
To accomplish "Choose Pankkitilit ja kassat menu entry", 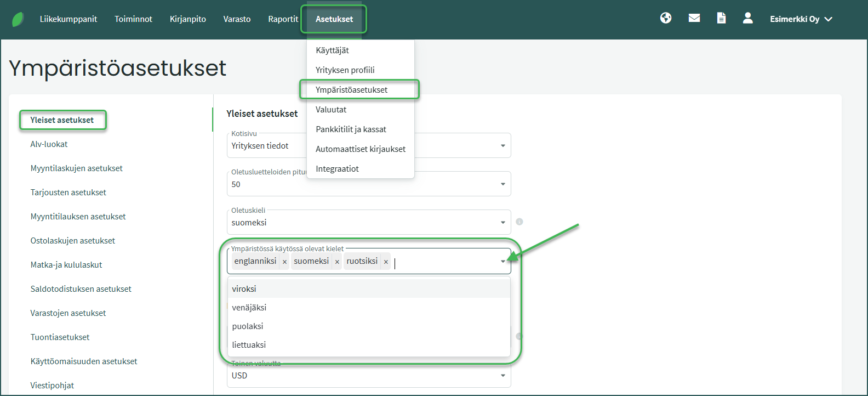I will (351, 129).
